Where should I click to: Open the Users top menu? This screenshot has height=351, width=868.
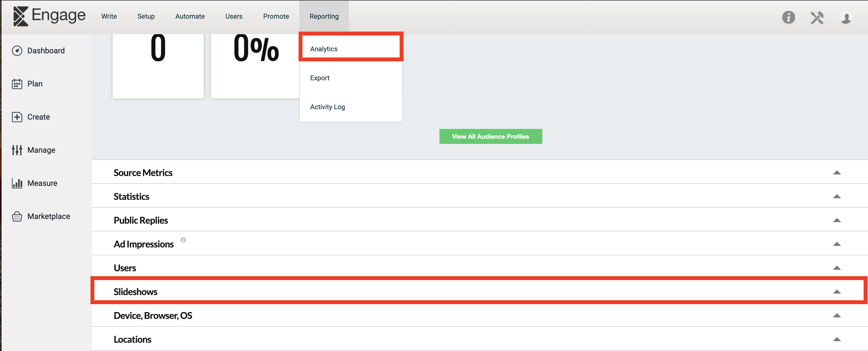point(234,16)
